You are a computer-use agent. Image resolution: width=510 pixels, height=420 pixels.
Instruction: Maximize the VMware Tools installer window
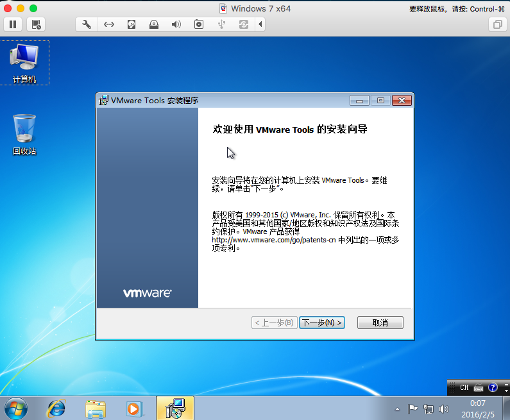click(380, 101)
